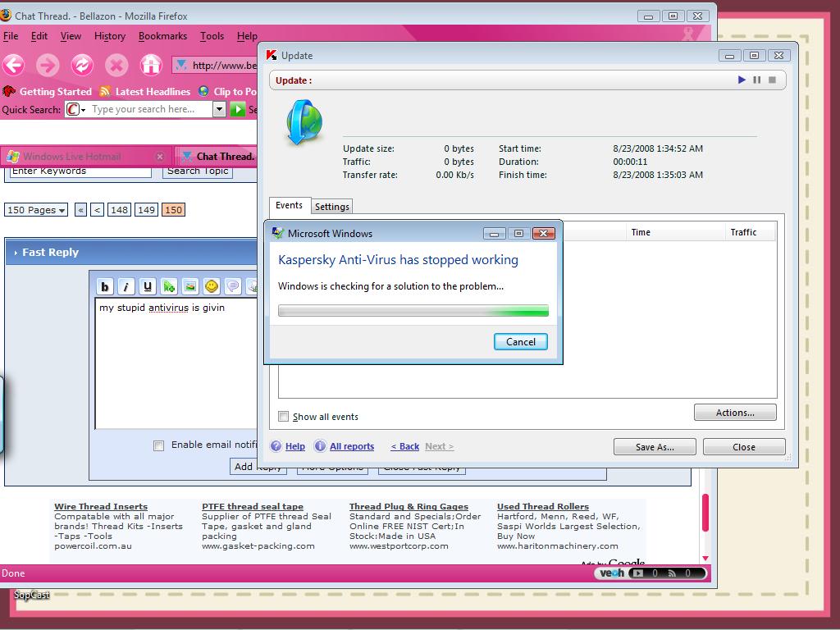Click the green Quick Search go button
The height and width of the screenshot is (630, 840).
[x=237, y=109]
